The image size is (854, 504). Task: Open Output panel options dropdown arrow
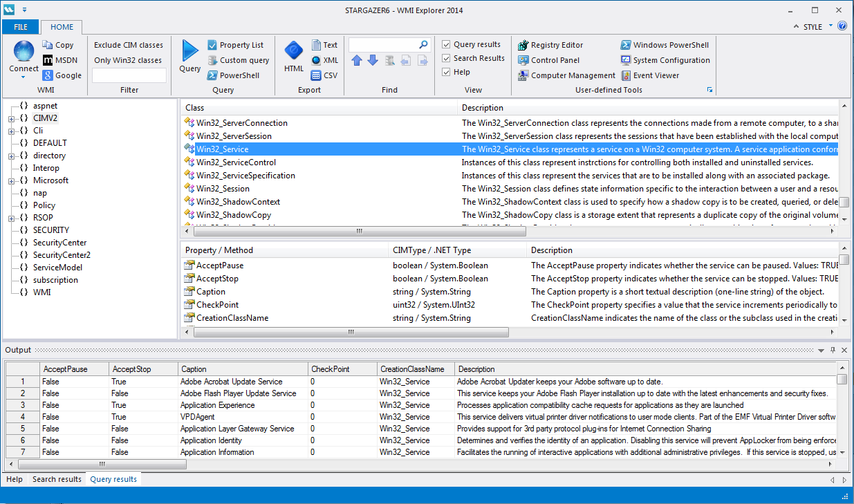(x=821, y=351)
